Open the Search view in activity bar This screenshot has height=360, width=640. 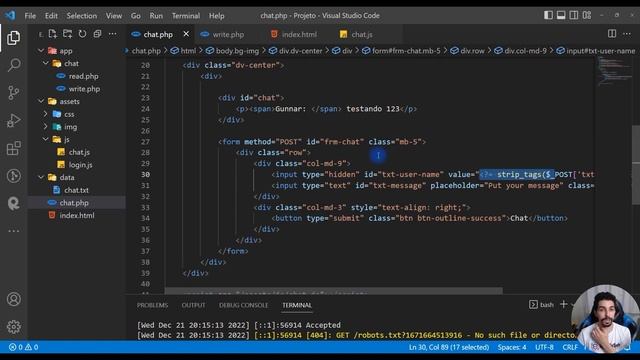coord(13,65)
